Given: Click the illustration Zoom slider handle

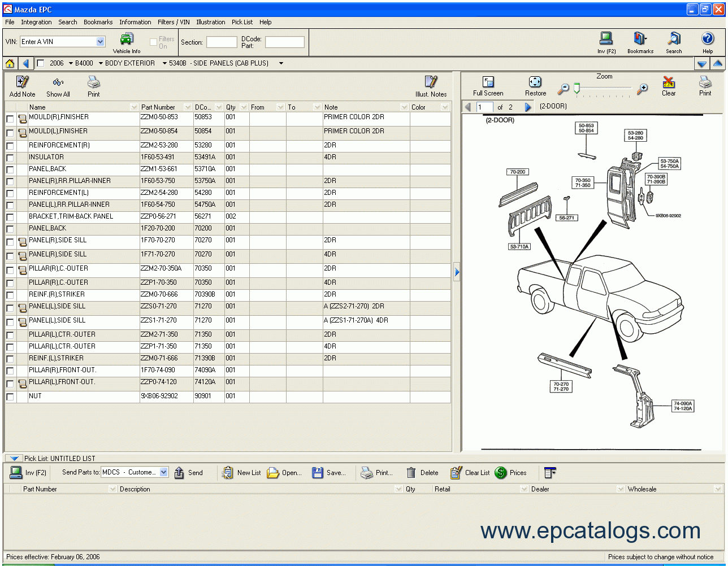Looking at the screenshot, I should pyautogui.click(x=577, y=89).
